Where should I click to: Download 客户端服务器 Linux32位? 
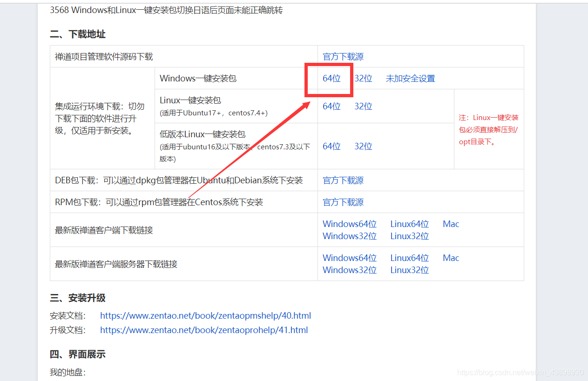[x=410, y=270]
